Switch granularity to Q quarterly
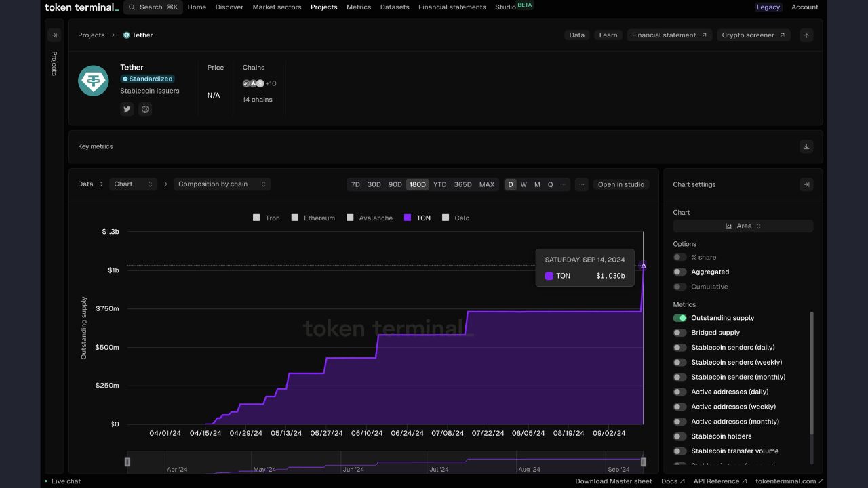The image size is (868, 488). pyautogui.click(x=551, y=184)
